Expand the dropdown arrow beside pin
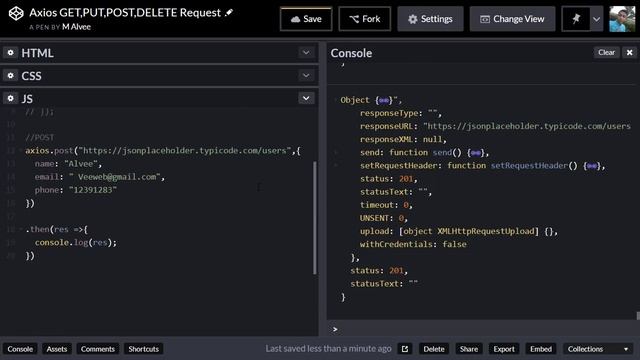The height and width of the screenshot is (360, 640). point(596,19)
